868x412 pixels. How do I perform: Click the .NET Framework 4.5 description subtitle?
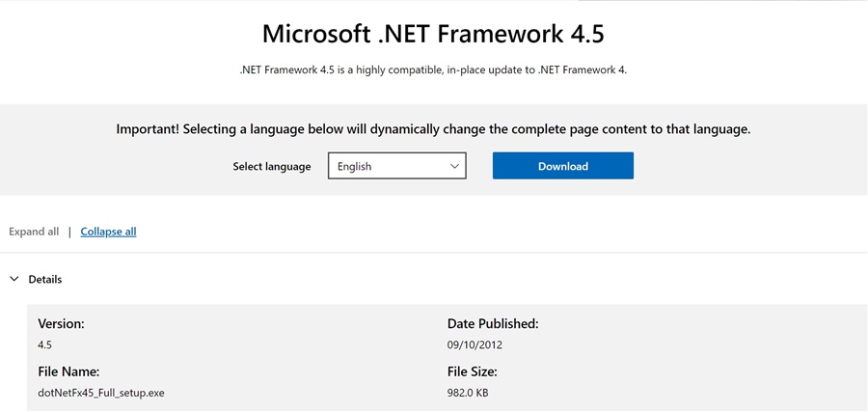[x=433, y=69]
